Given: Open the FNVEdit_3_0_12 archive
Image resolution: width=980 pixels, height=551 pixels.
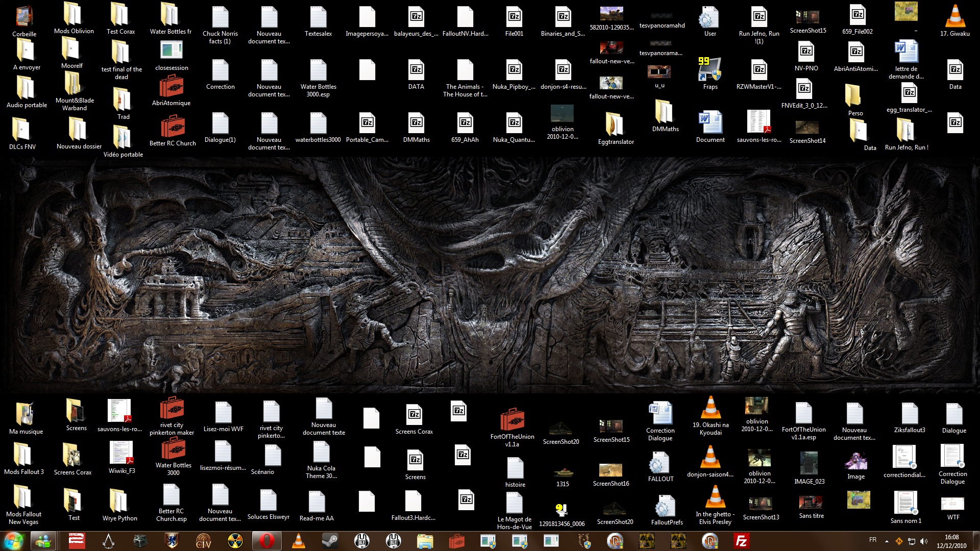Looking at the screenshot, I should [x=804, y=94].
